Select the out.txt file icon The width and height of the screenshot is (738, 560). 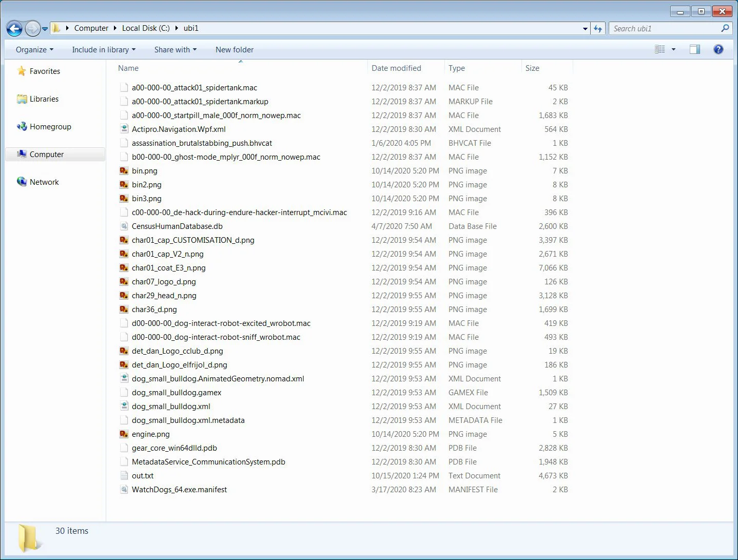click(x=124, y=476)
